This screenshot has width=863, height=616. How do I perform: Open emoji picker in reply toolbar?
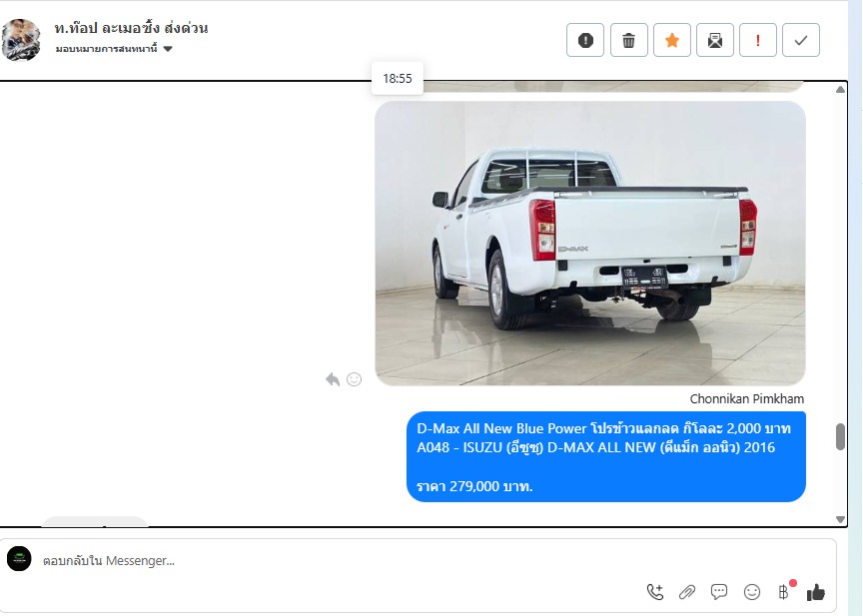point(752,592)
